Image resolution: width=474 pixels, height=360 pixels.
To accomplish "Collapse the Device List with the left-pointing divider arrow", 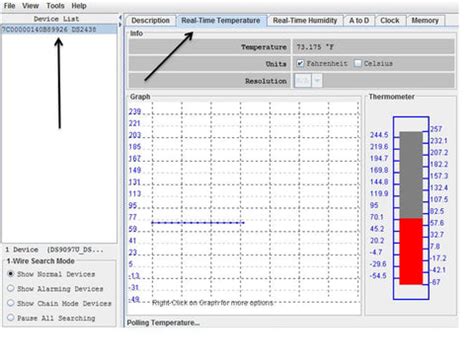I will coord(120,17).
